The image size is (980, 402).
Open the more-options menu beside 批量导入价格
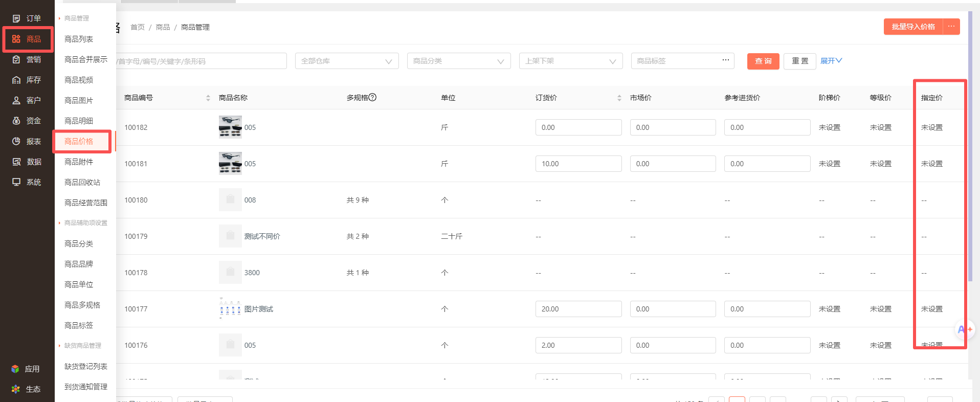(x=951, y=27)
